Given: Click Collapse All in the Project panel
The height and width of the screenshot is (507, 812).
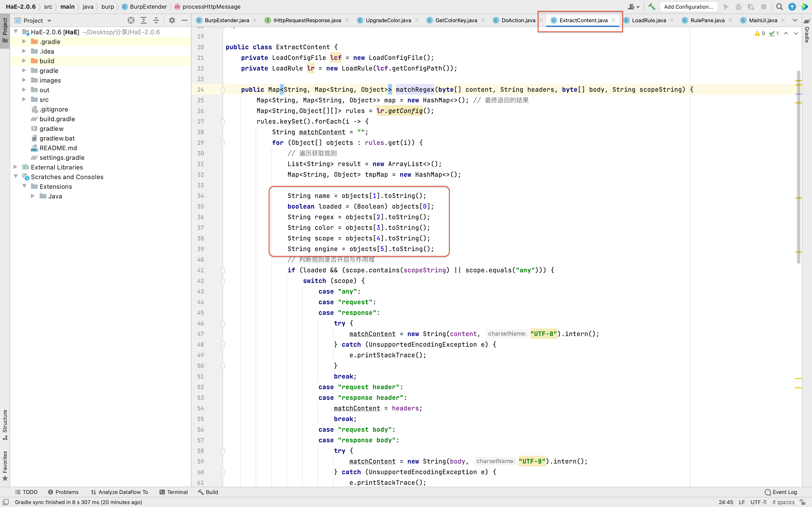Looking at the screenshot, I should [156, 21].
